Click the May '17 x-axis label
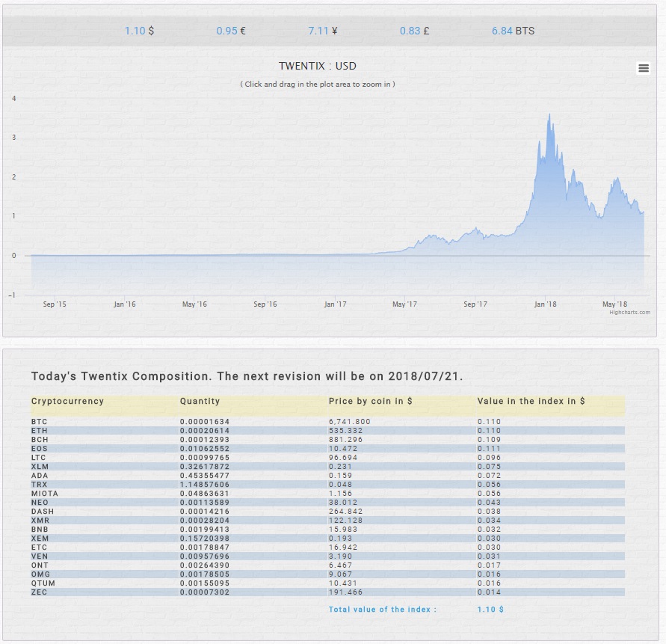The height and width of the screenshot is (644, 666). point(404,304)
